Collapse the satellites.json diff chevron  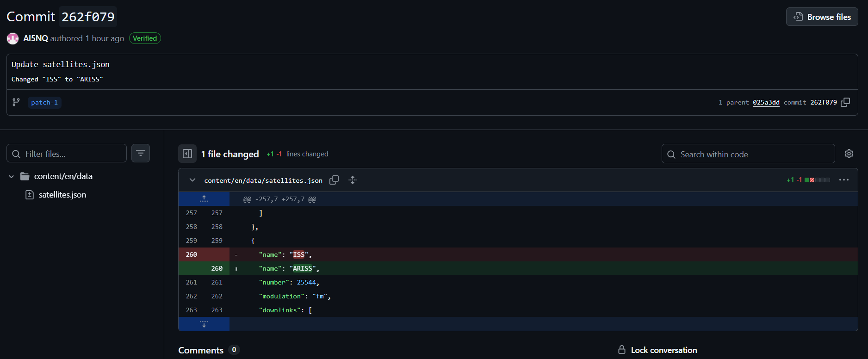coord(192,180)
